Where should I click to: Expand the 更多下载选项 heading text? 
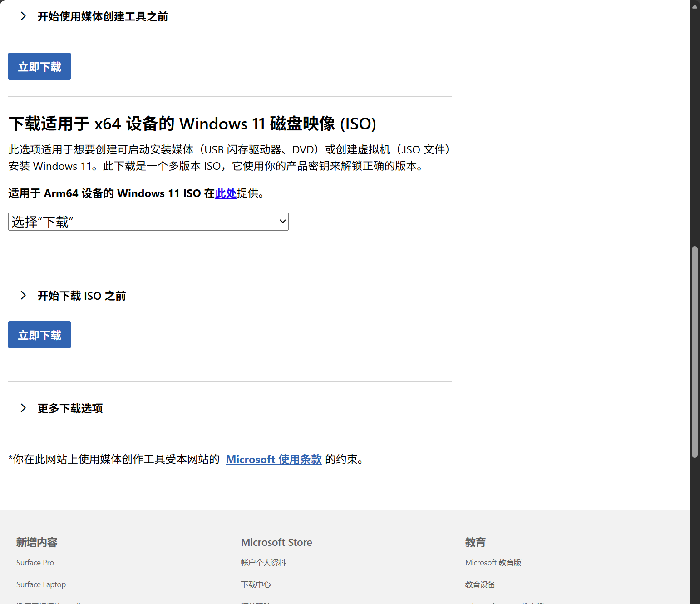coord(70,409)
